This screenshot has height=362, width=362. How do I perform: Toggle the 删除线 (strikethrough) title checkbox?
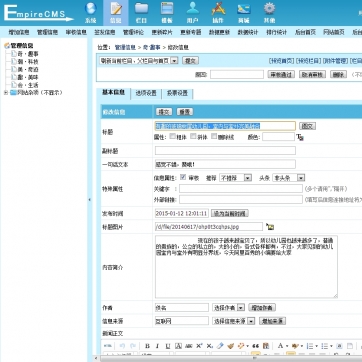[214, 136]
